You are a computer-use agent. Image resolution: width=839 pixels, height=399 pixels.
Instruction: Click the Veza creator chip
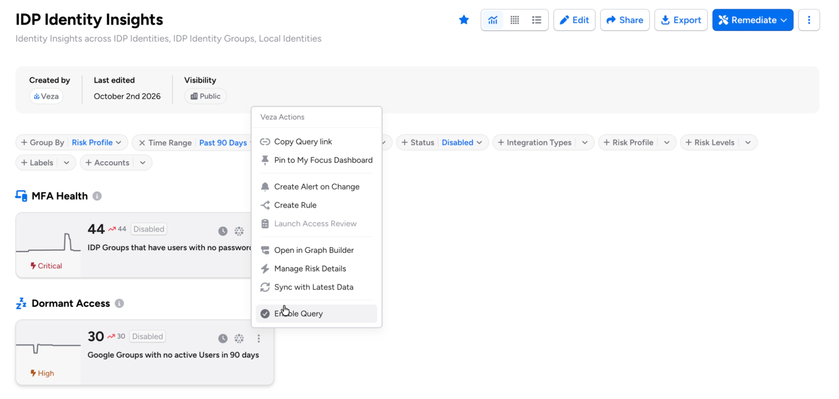(x=46, y=97)
